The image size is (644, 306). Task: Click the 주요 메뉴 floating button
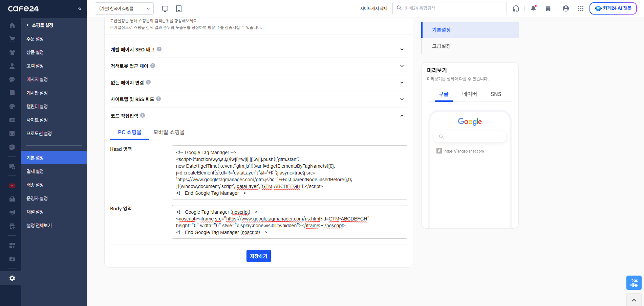[634, 283]
